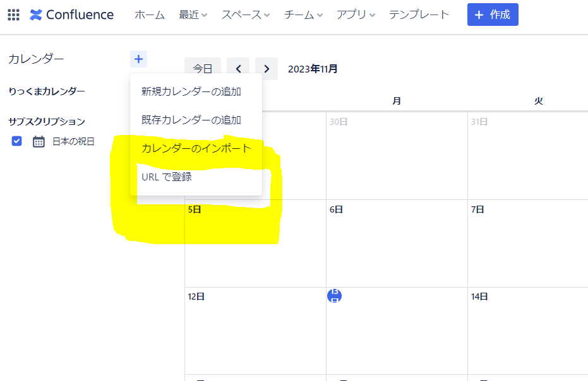Select 既存カレンダーの追加 menu item
The height and width of the screenshot is (381, 588).
click(196, 120)
